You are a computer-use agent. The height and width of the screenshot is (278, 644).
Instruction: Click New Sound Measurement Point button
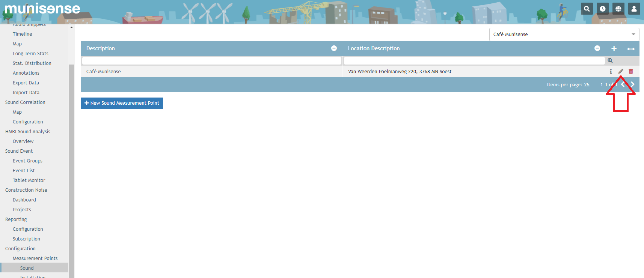pyautogui.click(x=122, y=103)
